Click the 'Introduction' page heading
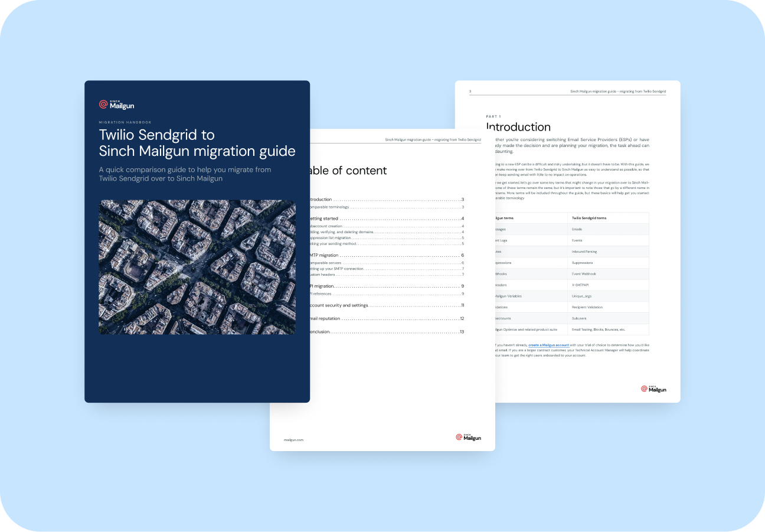765x532 pixels. coord(518,127)
